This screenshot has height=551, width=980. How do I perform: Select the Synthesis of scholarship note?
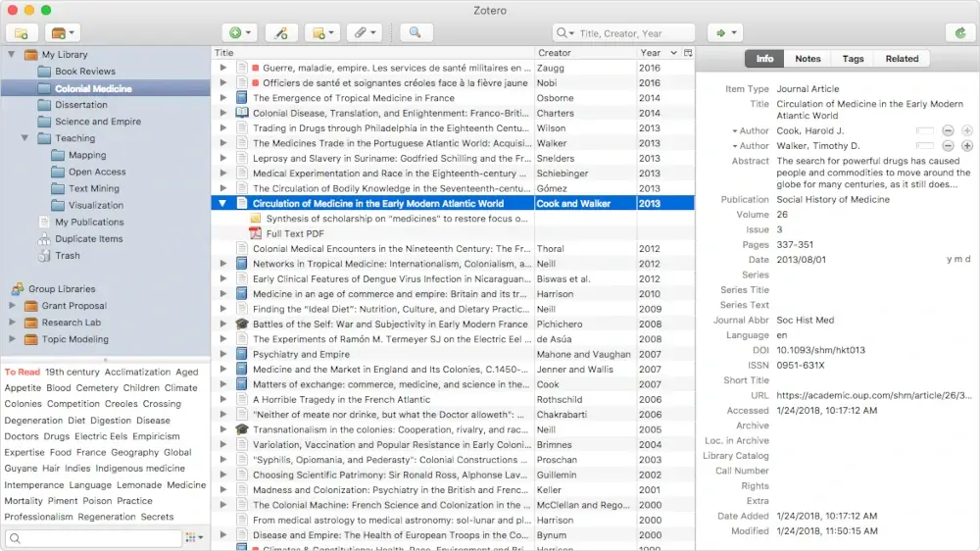[397, 219]
